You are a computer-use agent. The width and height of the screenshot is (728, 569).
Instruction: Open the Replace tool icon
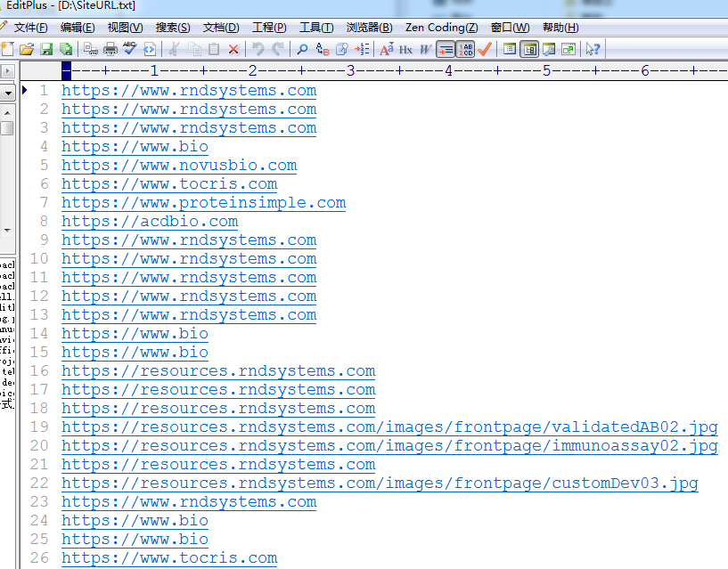323,49
